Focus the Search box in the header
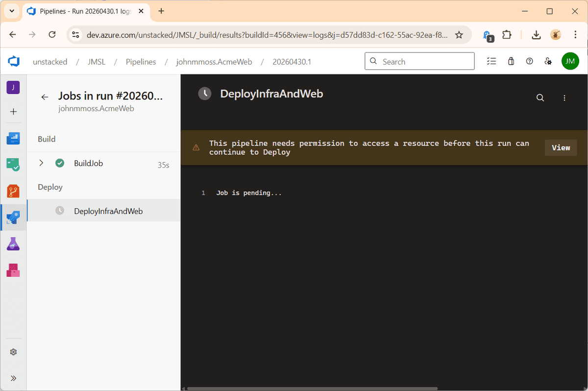This screenshot has height=391, width=588. click(419, 61)
